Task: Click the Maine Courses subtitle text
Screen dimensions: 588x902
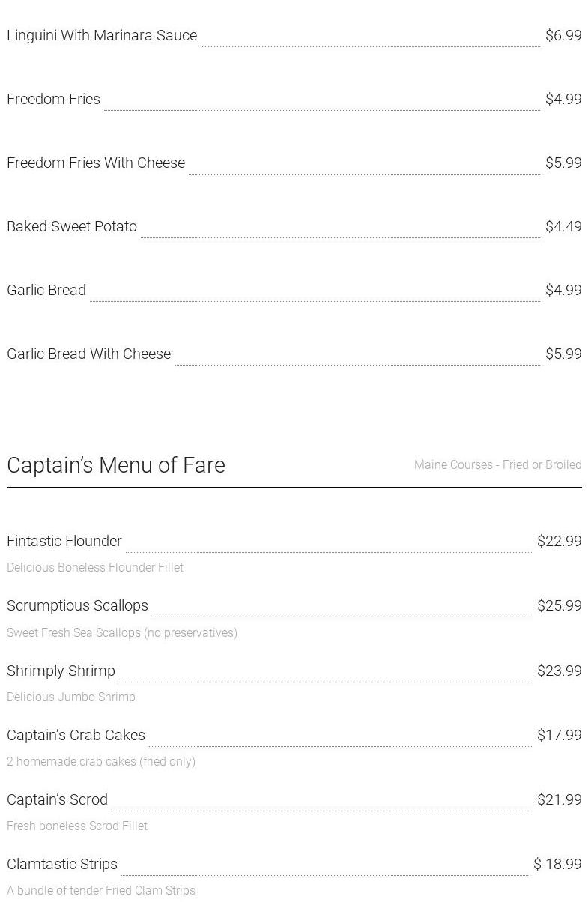Action: pyautogui.click(x=497, y=465)
